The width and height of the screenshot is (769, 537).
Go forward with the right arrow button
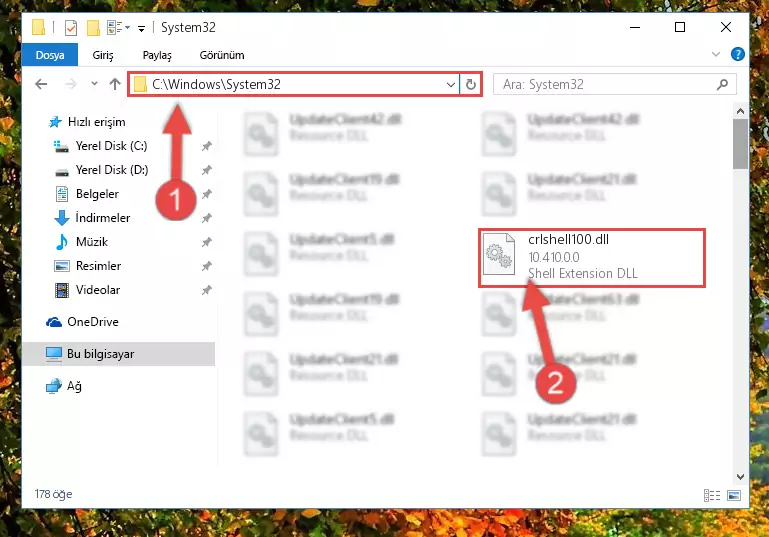tap(71, 84)
